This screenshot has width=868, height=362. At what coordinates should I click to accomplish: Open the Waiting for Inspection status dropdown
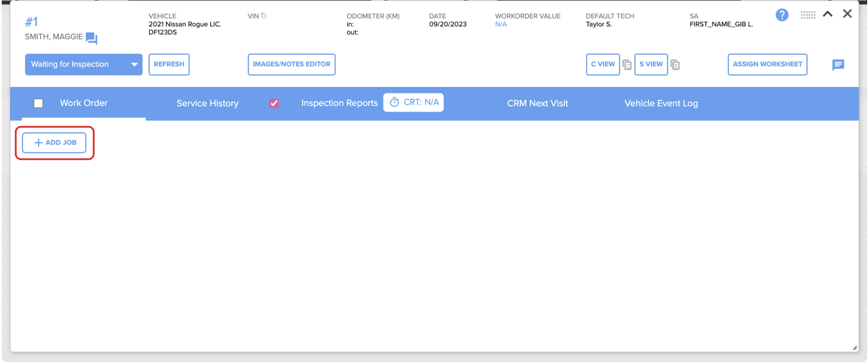coord(84,65)
